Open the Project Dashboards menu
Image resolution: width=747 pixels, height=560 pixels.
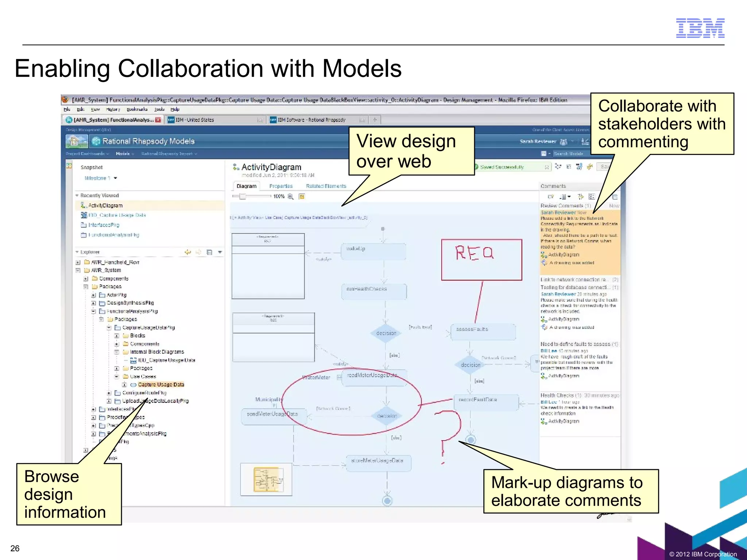pyautogui.click(x=87, y=154)
